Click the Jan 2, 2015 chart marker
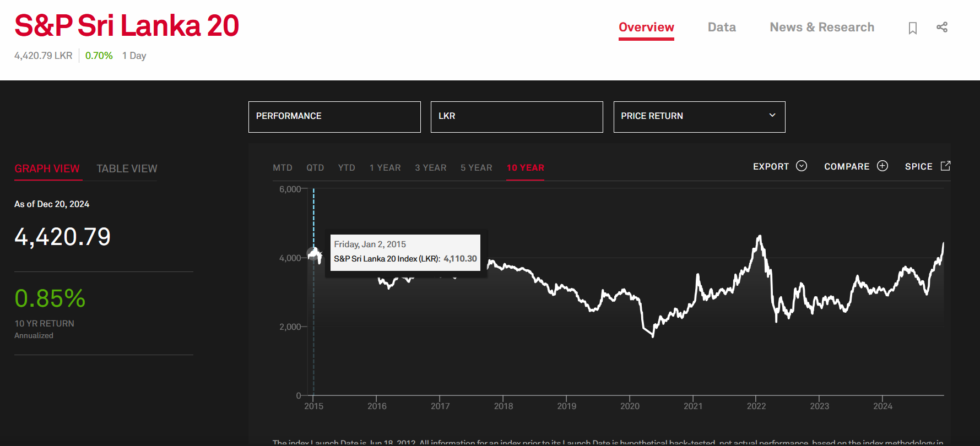 [x=314, y=254]
